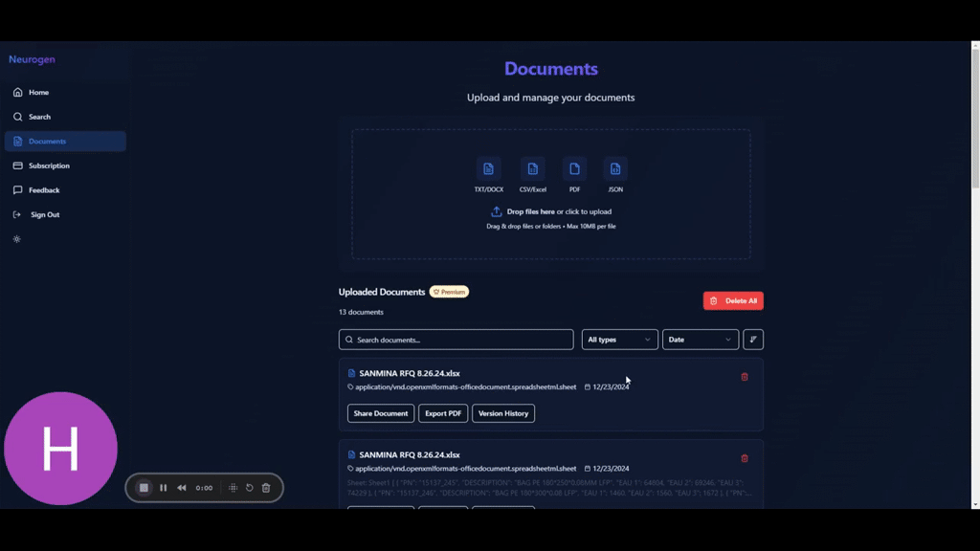This screenshot has width=980, height=551.
Task: Open Version History for first document
Action: click(502, 413)
